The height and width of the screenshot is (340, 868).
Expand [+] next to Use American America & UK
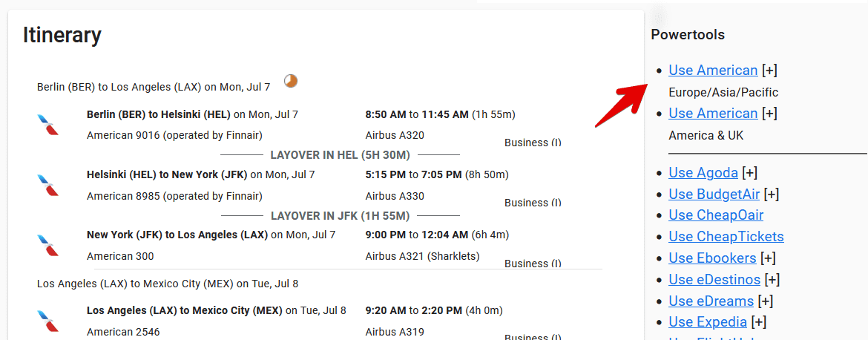point(769,114)
